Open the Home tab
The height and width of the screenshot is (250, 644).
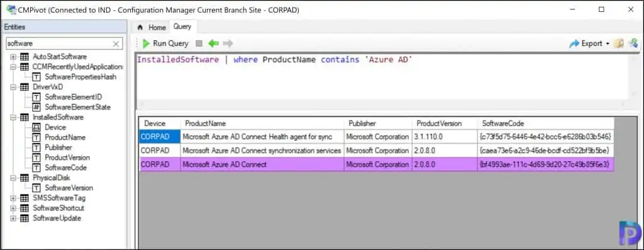[x=152, y=28]
